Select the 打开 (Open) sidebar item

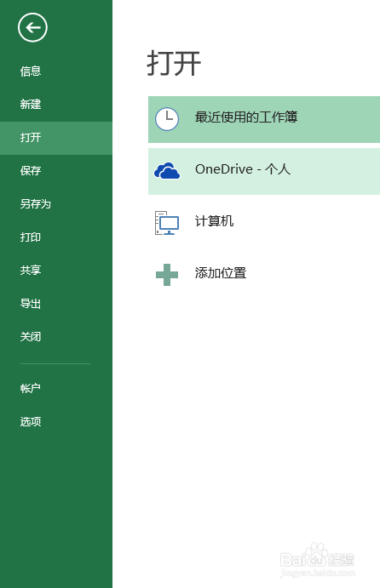tap(56, 138)
